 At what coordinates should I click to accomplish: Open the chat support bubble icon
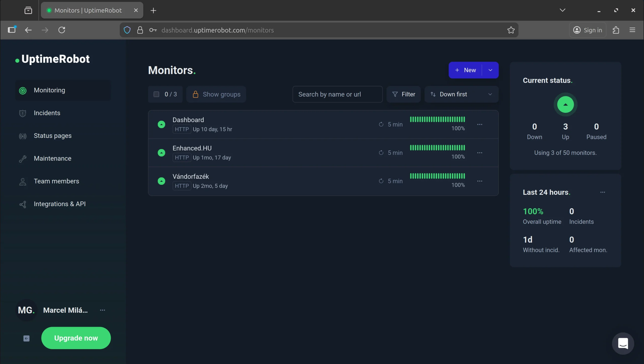[623, 343]
